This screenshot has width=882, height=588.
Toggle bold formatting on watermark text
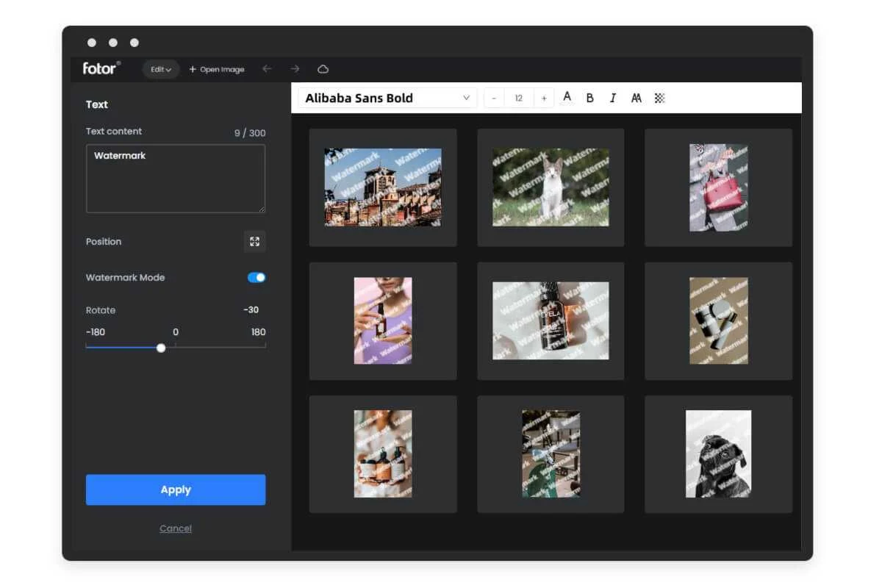[589, 97]
